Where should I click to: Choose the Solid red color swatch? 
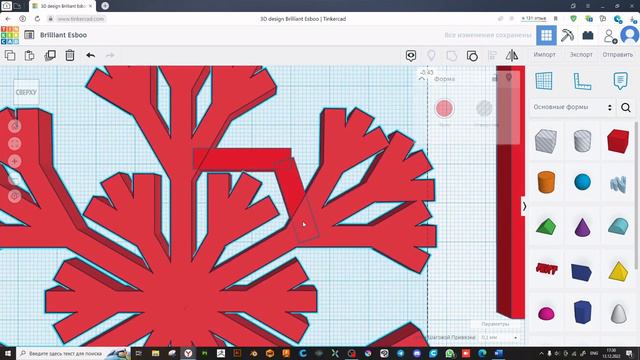[444, 108]
